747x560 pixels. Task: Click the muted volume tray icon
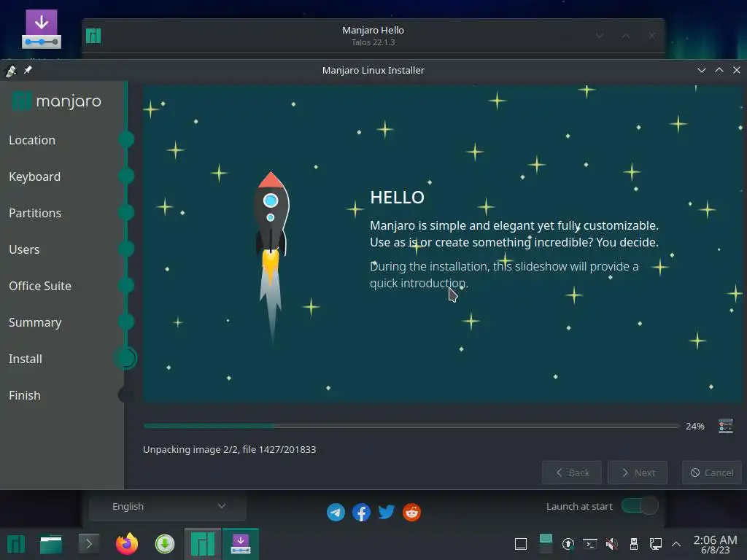[x=612, y=544]
